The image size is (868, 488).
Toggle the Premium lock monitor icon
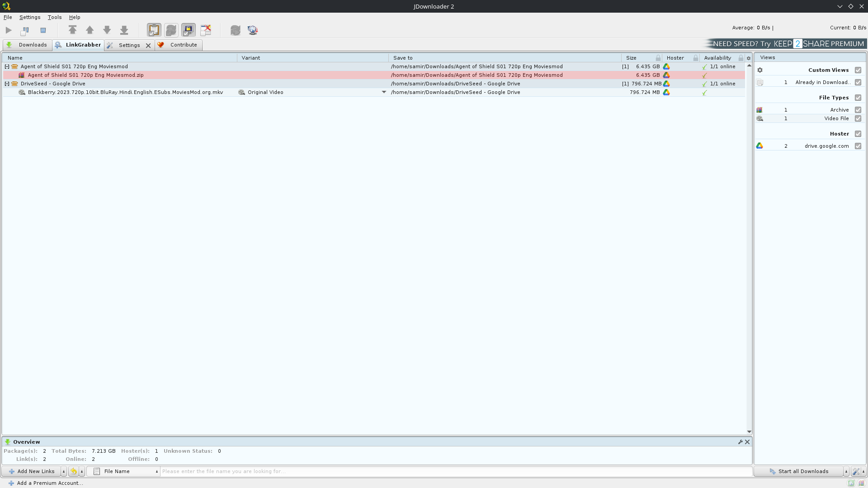188,30
